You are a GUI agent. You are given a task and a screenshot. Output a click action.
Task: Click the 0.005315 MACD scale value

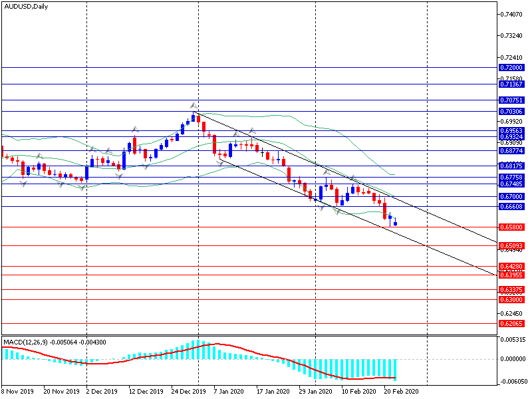(512, 340)
